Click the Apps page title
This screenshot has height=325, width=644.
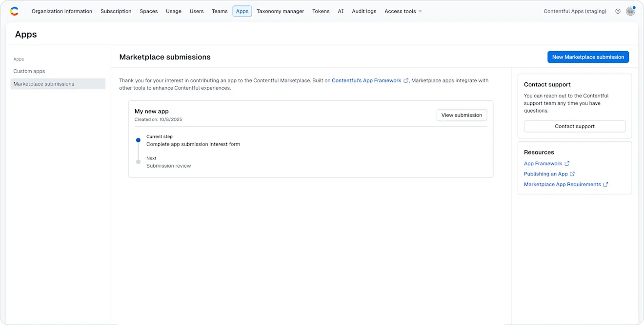click(26, 35)
